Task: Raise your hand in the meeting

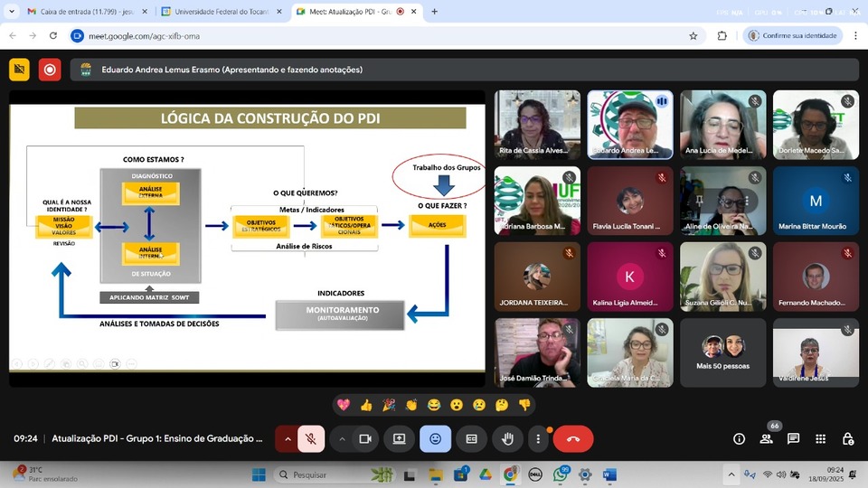Action: click(508, 438)
